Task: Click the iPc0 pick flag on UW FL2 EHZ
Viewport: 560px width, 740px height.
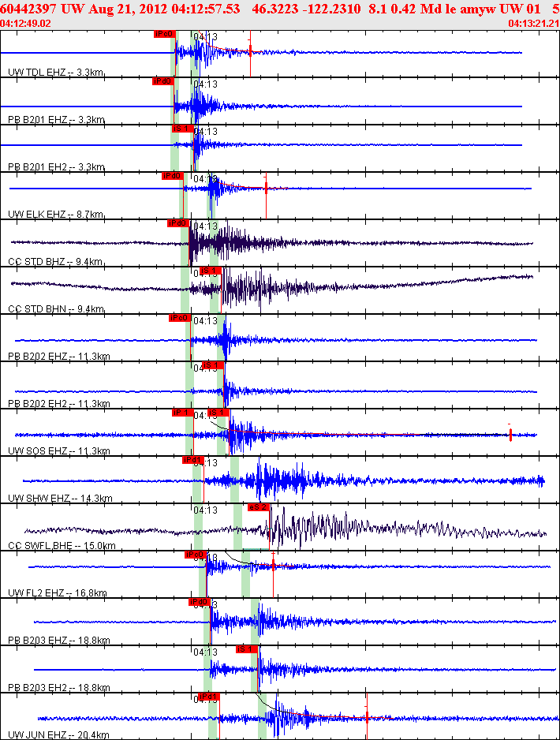Action: 196,555
